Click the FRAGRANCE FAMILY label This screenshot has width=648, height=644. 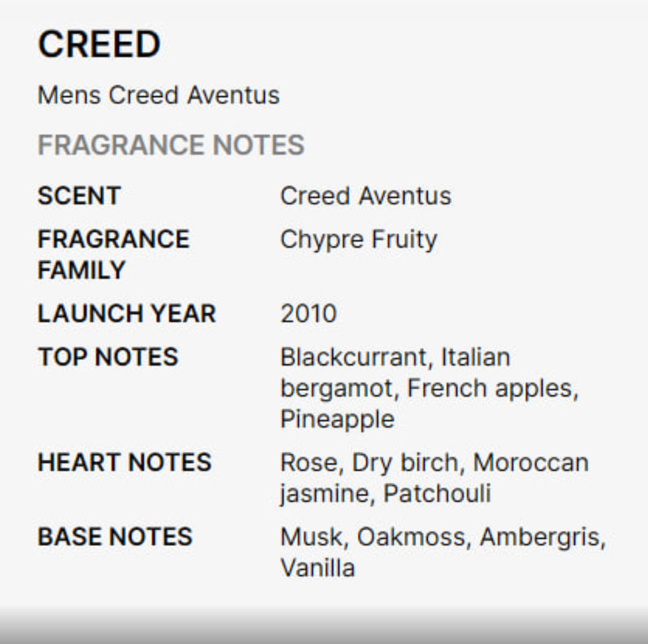[113, 254]
